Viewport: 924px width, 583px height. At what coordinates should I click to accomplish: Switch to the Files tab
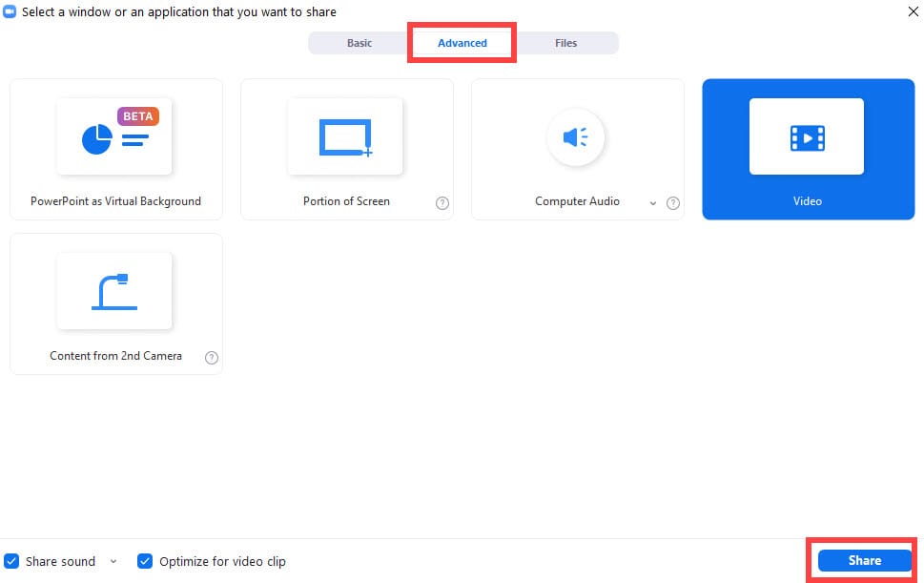pyautogui.click(x=565, y=43)
